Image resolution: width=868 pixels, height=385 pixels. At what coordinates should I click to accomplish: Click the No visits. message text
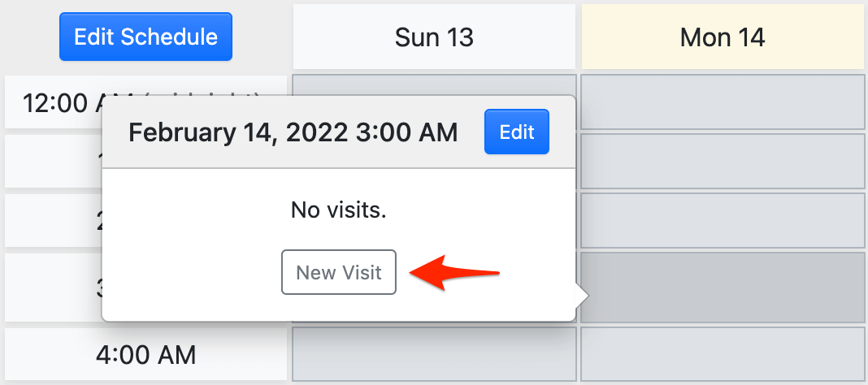(338, 211)
